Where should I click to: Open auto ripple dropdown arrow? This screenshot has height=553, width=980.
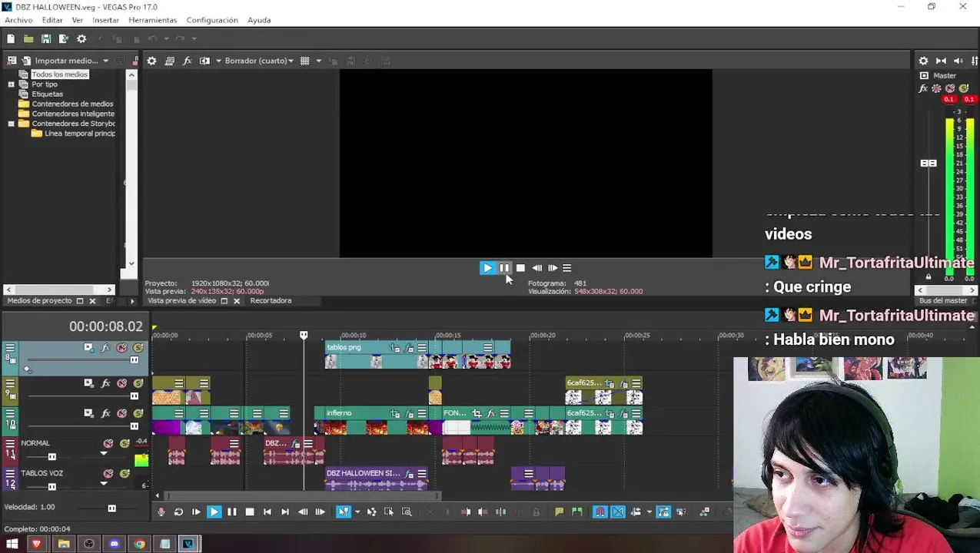(649, 512)
